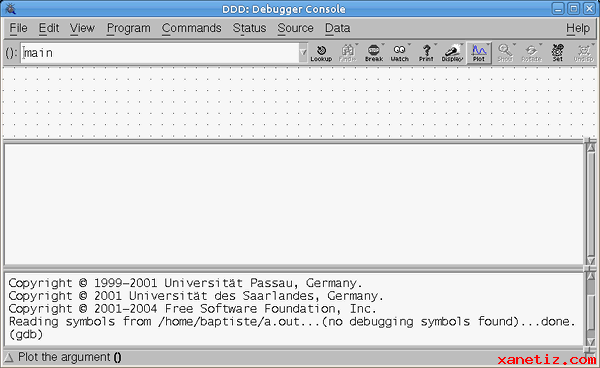
Task: Click the Rotate toolbar icon
Action: (x=532, y=53)
